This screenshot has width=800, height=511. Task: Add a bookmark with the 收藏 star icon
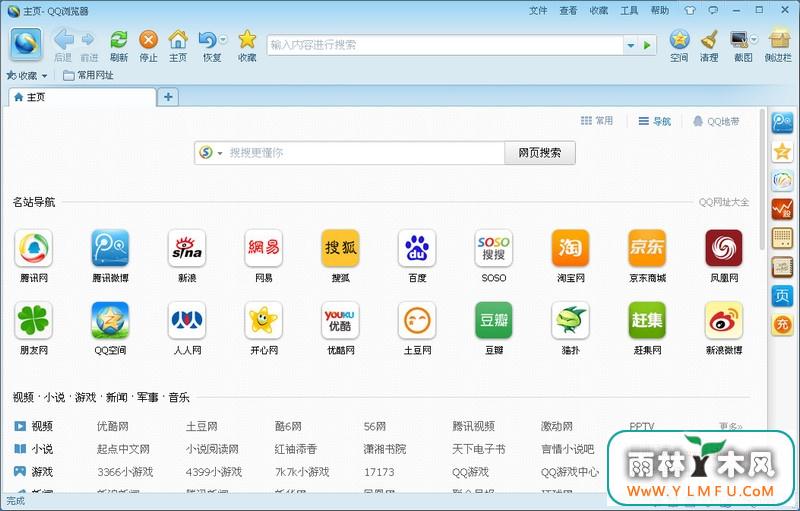click(x=247, y=39)
